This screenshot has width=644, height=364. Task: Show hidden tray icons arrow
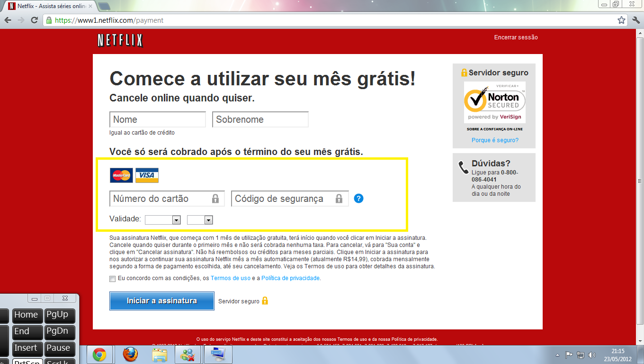(557, 355)
